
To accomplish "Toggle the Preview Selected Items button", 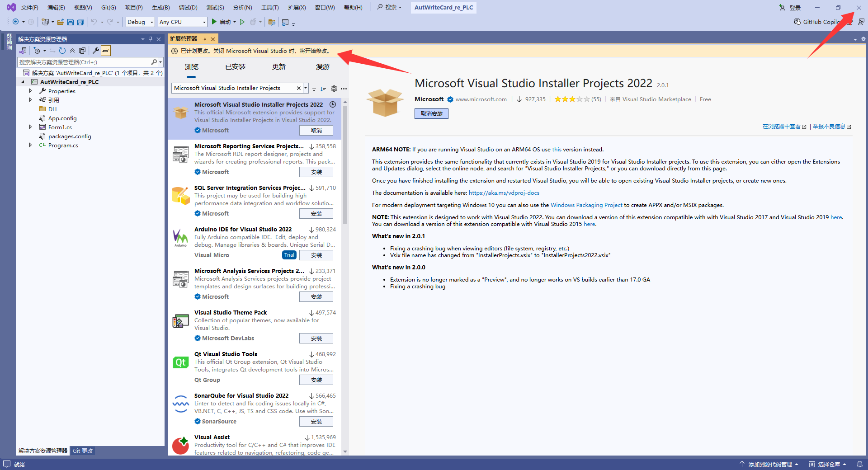I will [106, 51].
